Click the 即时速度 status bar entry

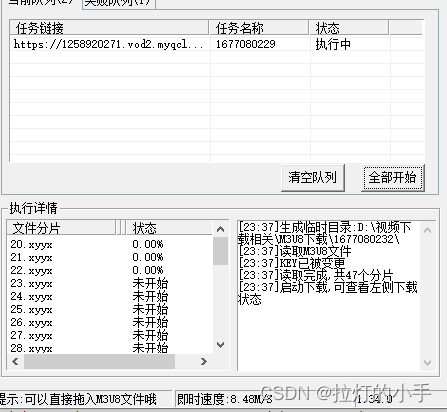tap(225, 399)
